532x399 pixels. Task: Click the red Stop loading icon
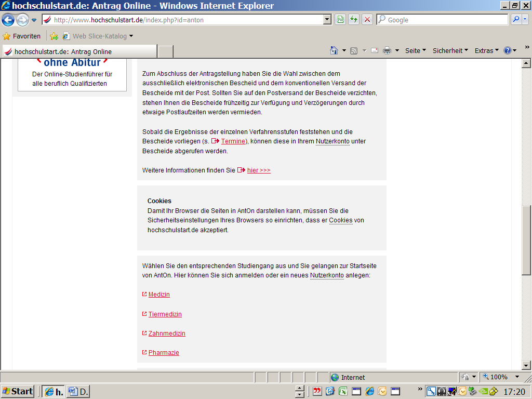[367, 20]
